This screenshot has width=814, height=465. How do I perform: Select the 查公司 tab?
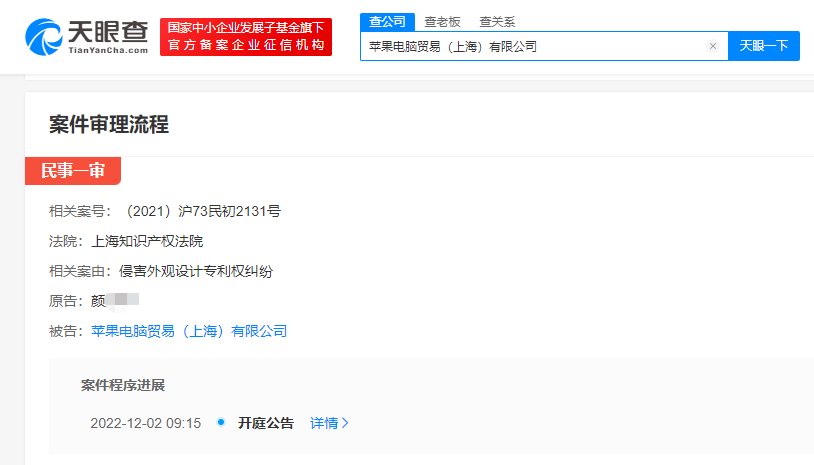click(387, 22)
